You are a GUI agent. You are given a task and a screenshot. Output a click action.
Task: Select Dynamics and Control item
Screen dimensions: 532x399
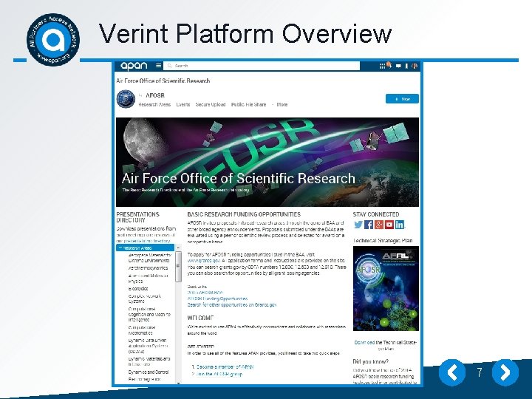click(x=149, y=372)
